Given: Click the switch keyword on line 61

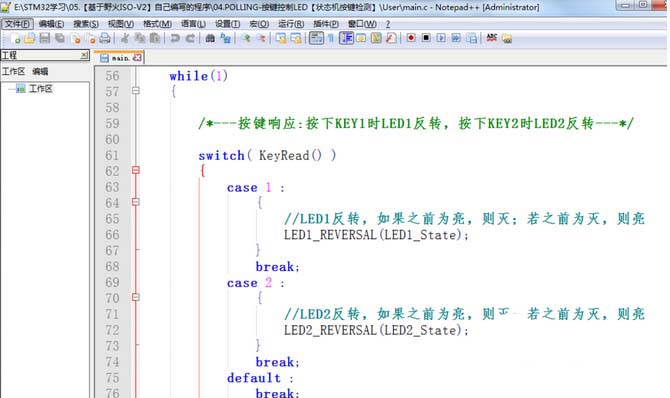Looking at the screenshot, I should [x=221, y=155].
